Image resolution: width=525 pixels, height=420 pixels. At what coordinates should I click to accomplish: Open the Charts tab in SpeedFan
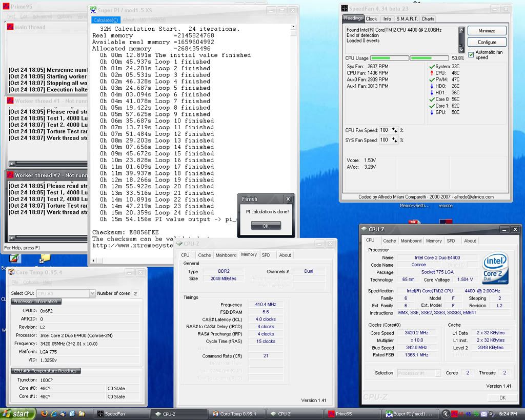click(x=428, y=19)
